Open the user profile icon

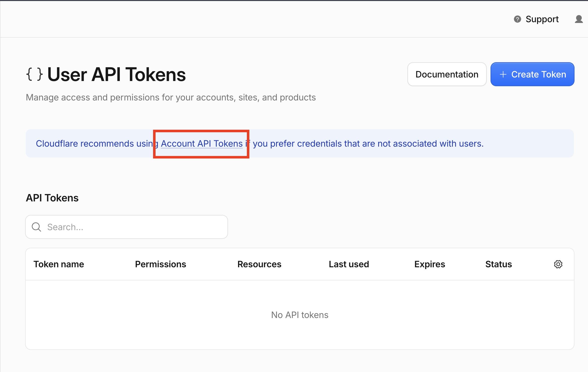579,19
